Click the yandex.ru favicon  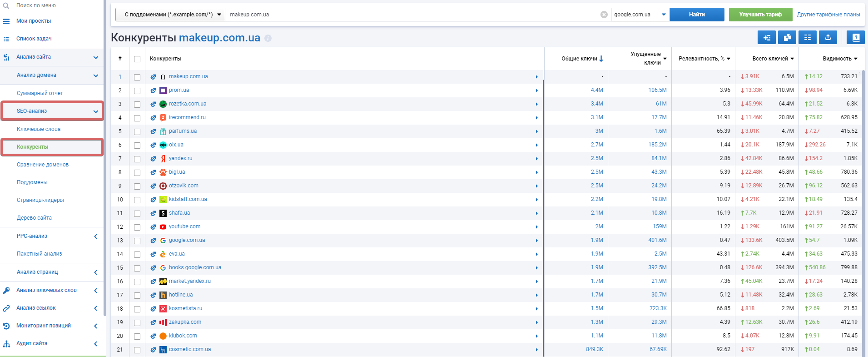click(163, 159)
